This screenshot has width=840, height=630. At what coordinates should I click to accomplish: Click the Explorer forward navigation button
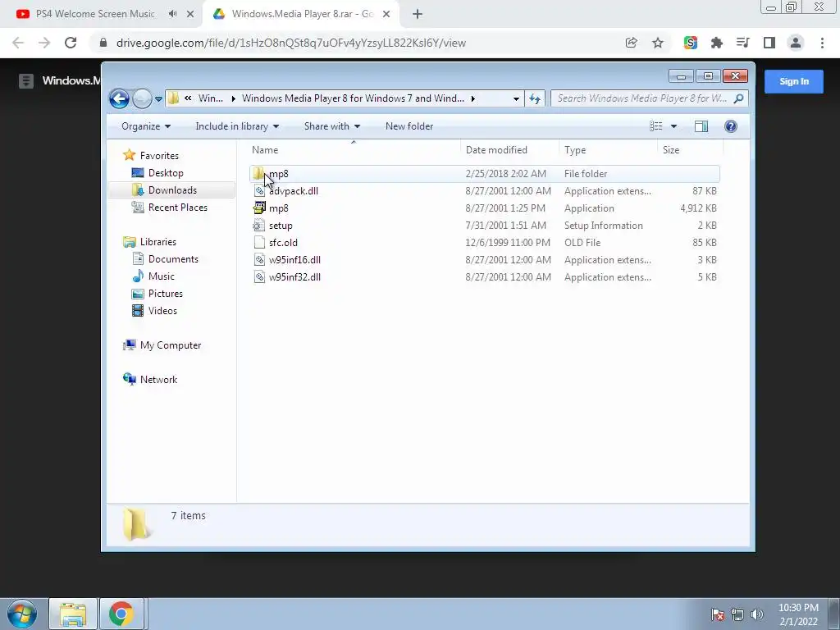tap(142, 98)
